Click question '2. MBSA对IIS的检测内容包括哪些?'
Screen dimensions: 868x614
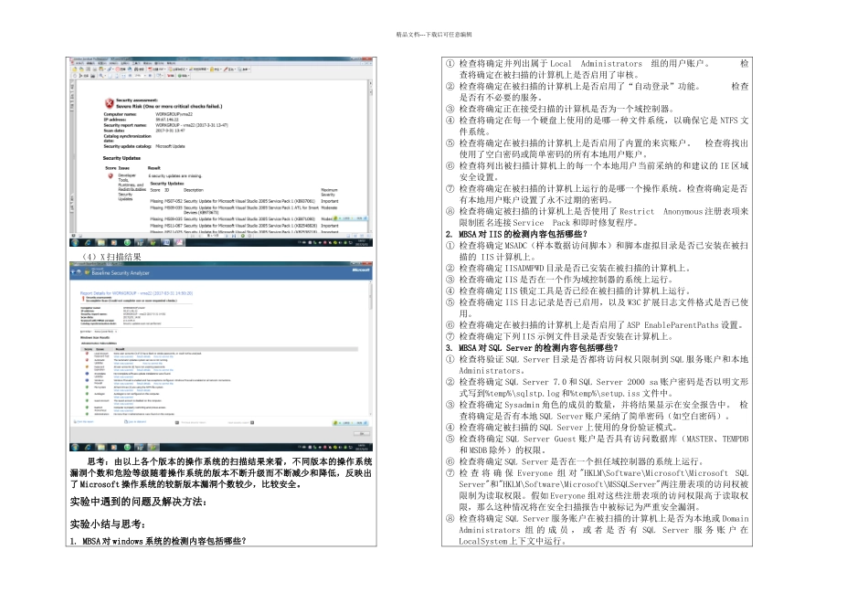click(x=516, y=234)
